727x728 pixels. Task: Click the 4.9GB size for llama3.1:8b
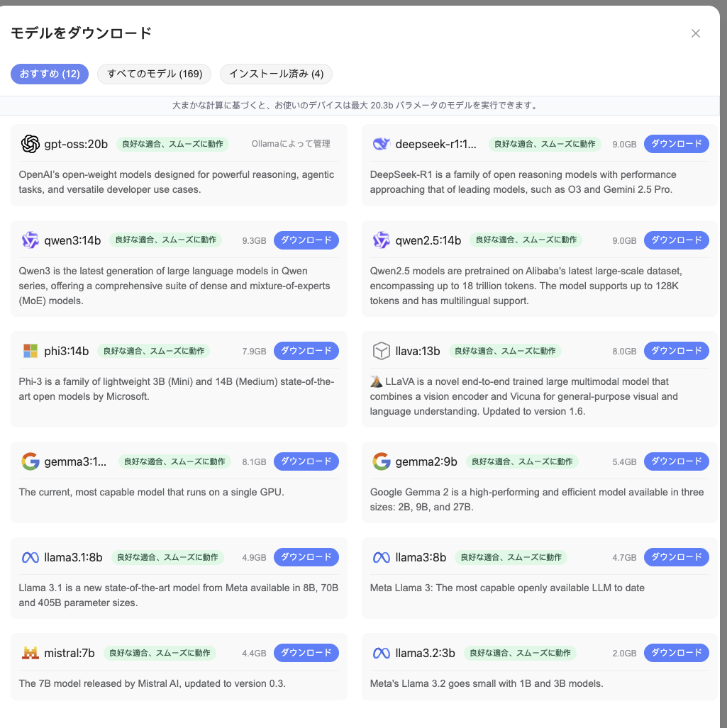pos(254,557)
